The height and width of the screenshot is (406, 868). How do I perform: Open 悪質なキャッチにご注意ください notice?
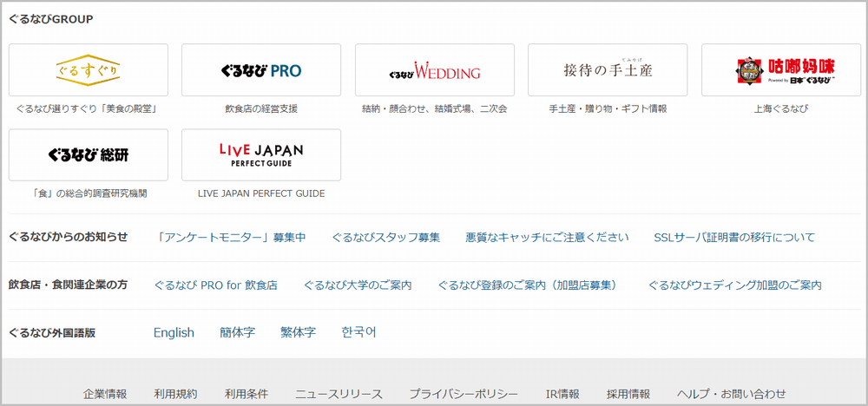coord(546,238)
